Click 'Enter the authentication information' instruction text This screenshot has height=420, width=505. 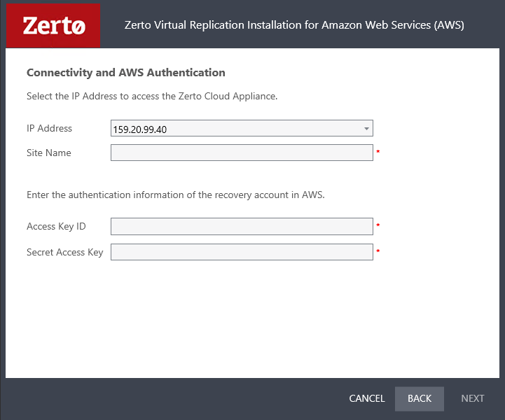click(176, 195)
